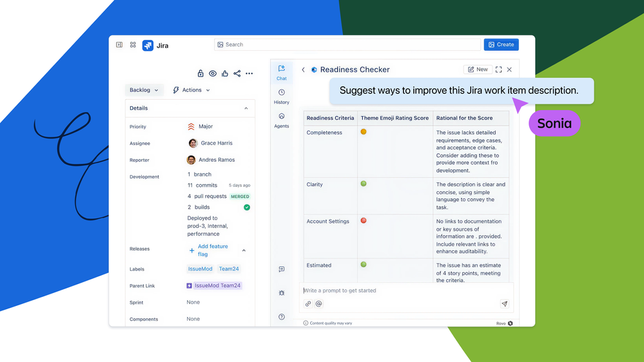
Task: Click the Theme Emoji Rating Score header
Action: [x=395, y=119]
